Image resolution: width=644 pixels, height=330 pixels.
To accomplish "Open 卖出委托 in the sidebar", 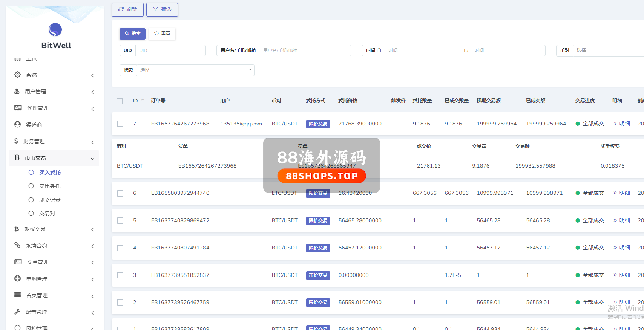I will tap(50, 186).
